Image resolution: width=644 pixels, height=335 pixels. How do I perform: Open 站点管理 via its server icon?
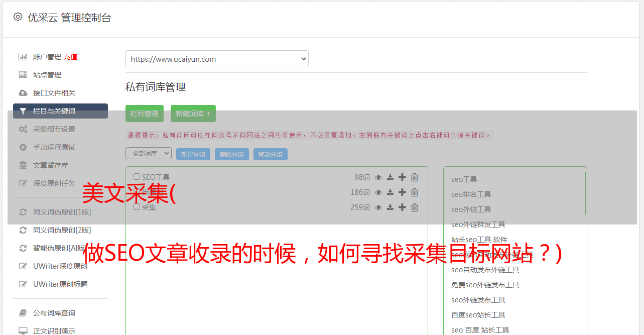coord(23,75)
